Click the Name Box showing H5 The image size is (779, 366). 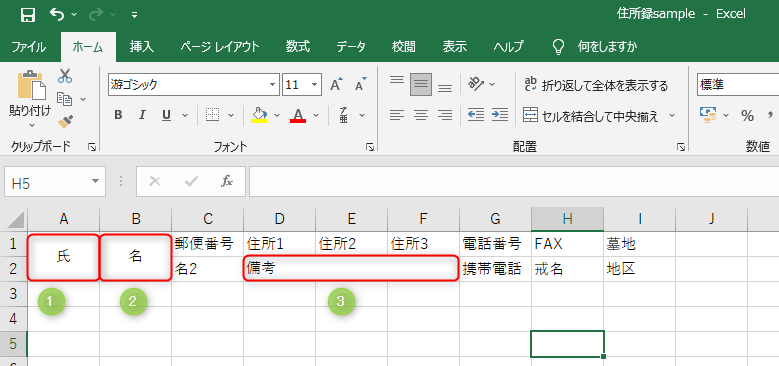click(55, 182)
